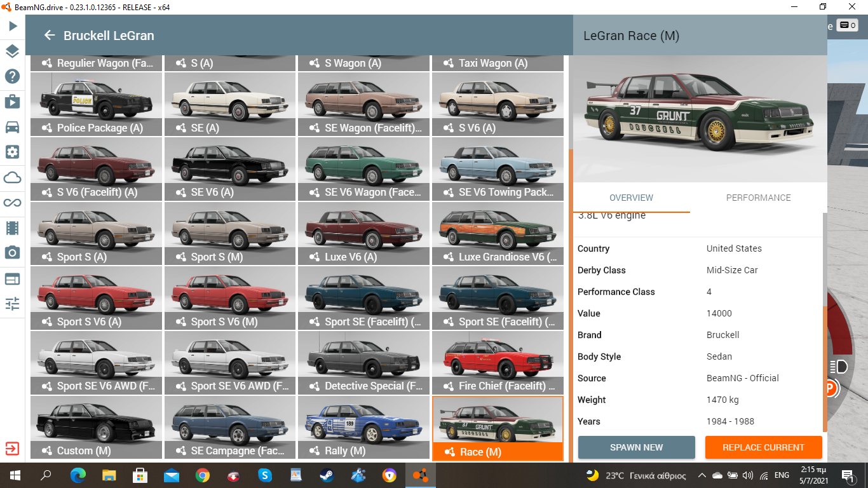Open Microsoft Edge from the taskbar
868x488 pixels.
click(78, 475)
